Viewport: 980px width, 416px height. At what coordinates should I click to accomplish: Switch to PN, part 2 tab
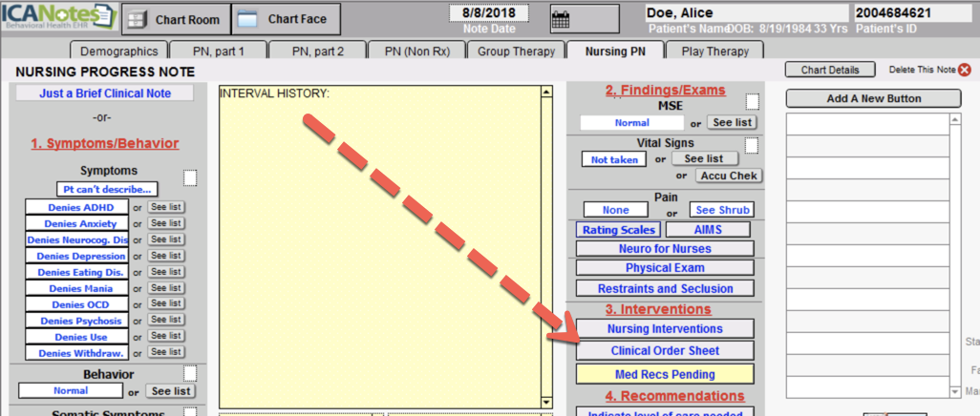(x=317, y=52)
